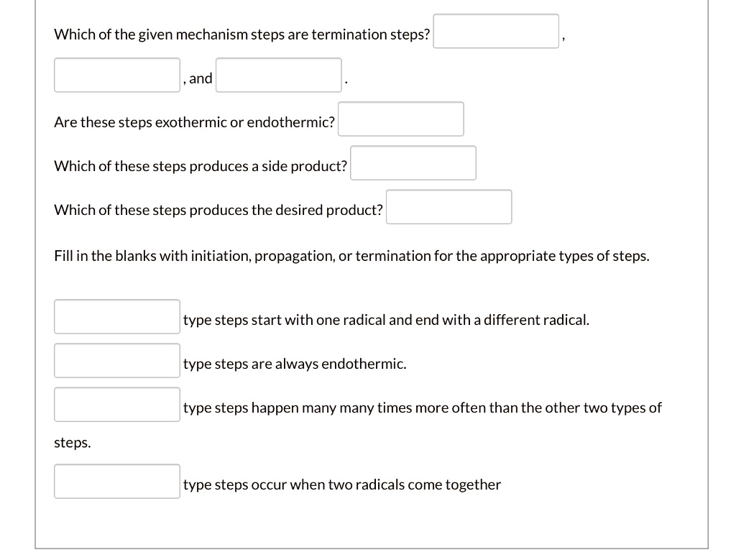Image resolution: width=736 pixels, height=560 pixels.
Task: Click the question about termination steps
Action: pos(242,34)
